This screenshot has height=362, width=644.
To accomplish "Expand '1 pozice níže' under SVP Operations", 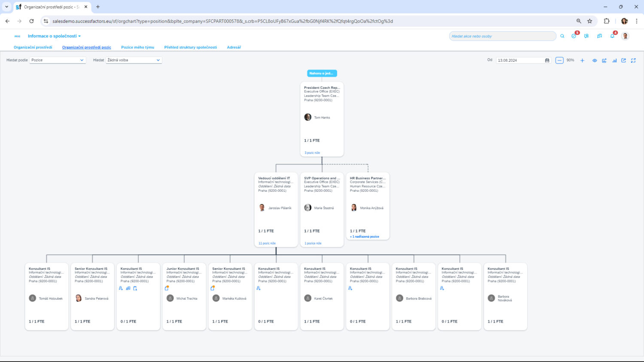I will coord(313,243).
